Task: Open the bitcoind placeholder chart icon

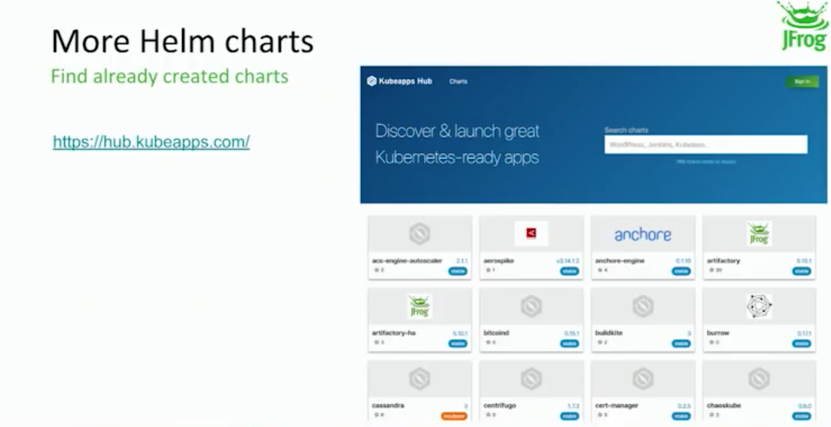Action: 531,306
